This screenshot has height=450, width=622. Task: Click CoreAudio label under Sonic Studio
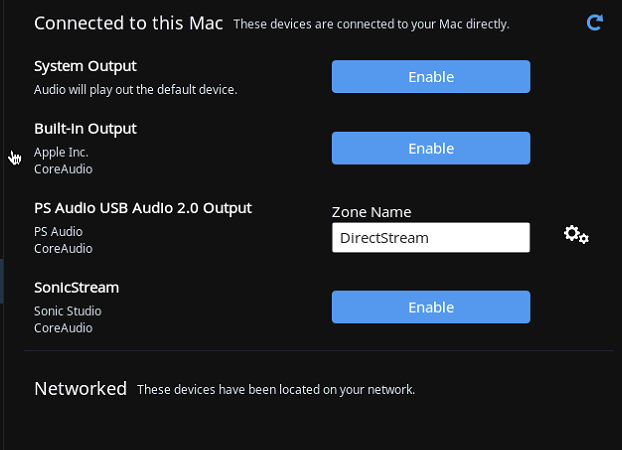63,328
